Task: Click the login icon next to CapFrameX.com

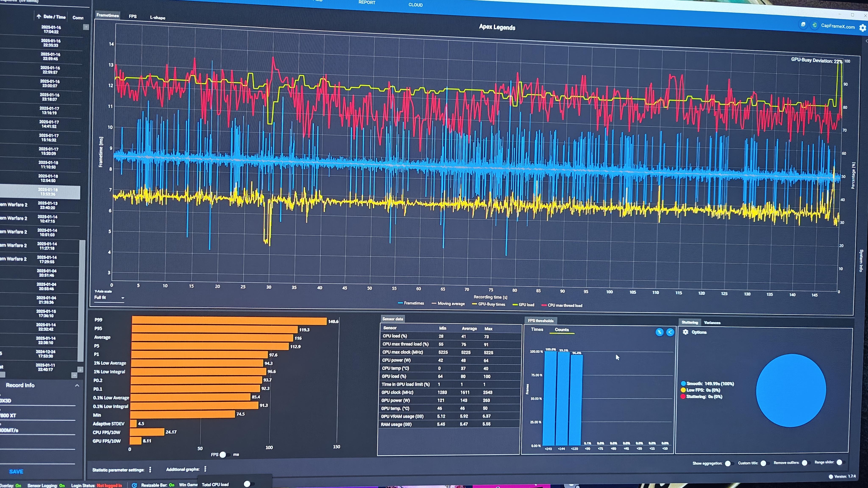Action: (814, 25)
